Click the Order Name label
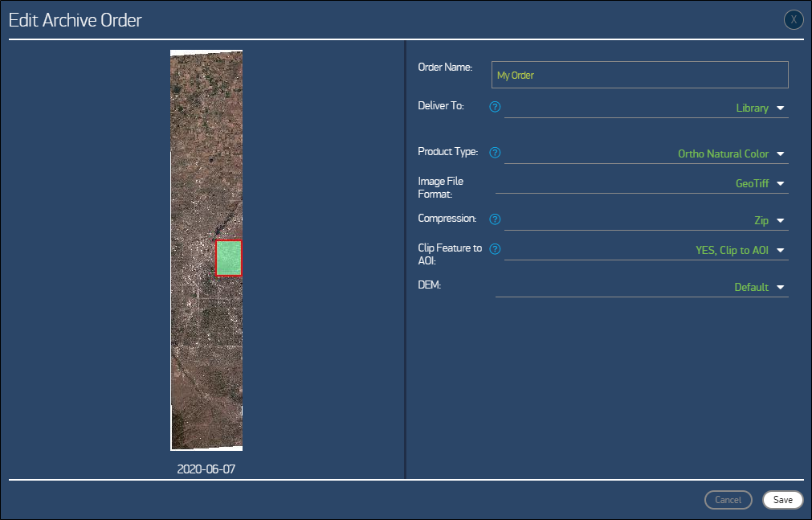This screenshot has height=520, width=812. click(445, 67)
